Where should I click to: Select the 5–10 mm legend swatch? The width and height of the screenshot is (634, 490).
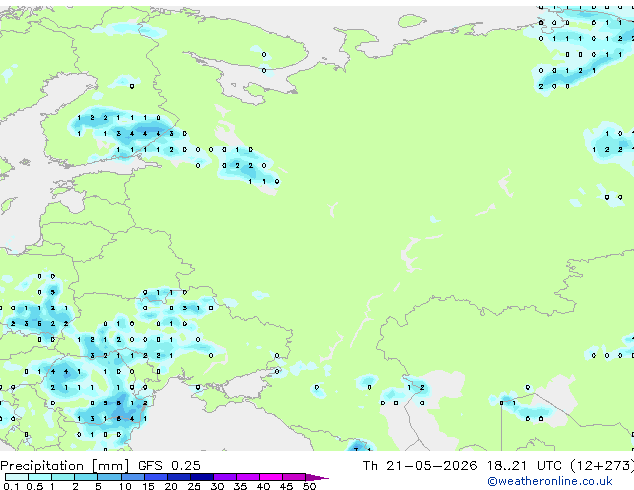click(x=109, y=477)
